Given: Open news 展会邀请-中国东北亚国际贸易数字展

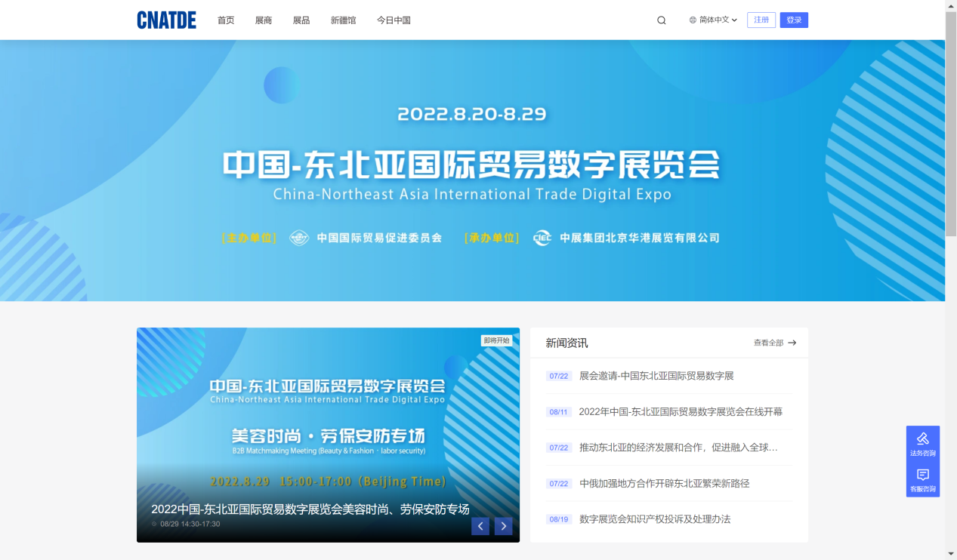Looking at the screenshot, I should tap(656, 376).
